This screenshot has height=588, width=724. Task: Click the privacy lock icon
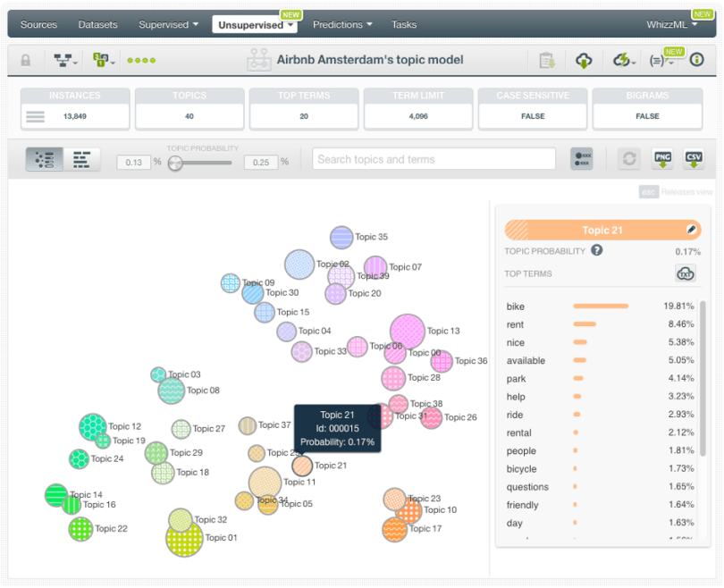tap(26, 61)
